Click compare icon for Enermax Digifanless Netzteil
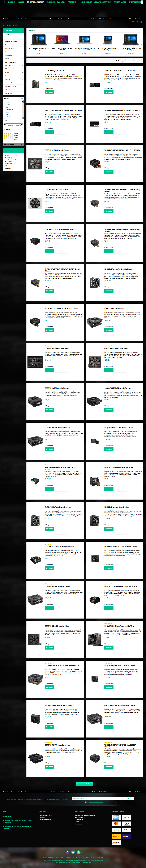This screenshot has width=146, height=868. pos(46,89)
